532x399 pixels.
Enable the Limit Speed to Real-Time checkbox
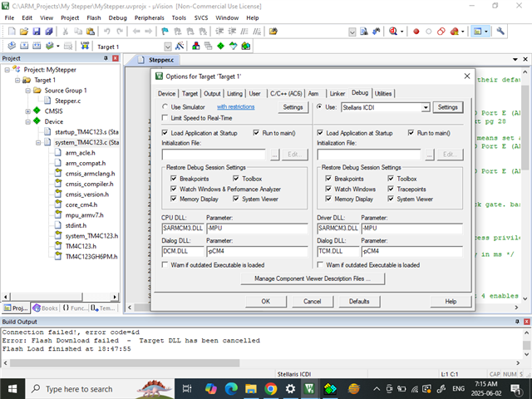coord(165,119)
